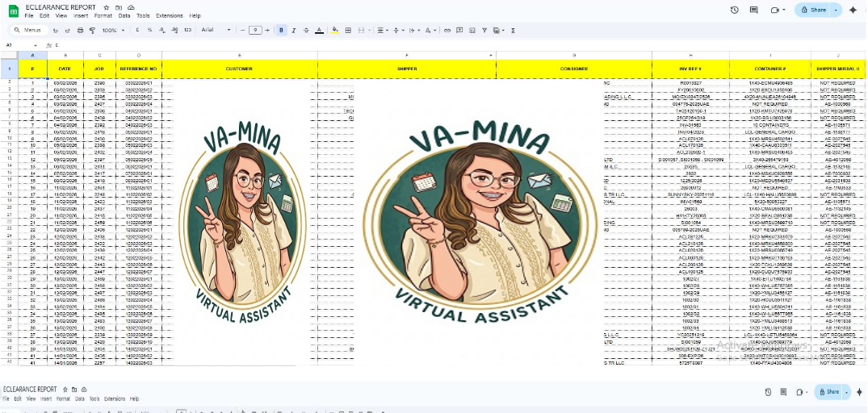
Task: Toggle bold formatting
Action: 282,31
